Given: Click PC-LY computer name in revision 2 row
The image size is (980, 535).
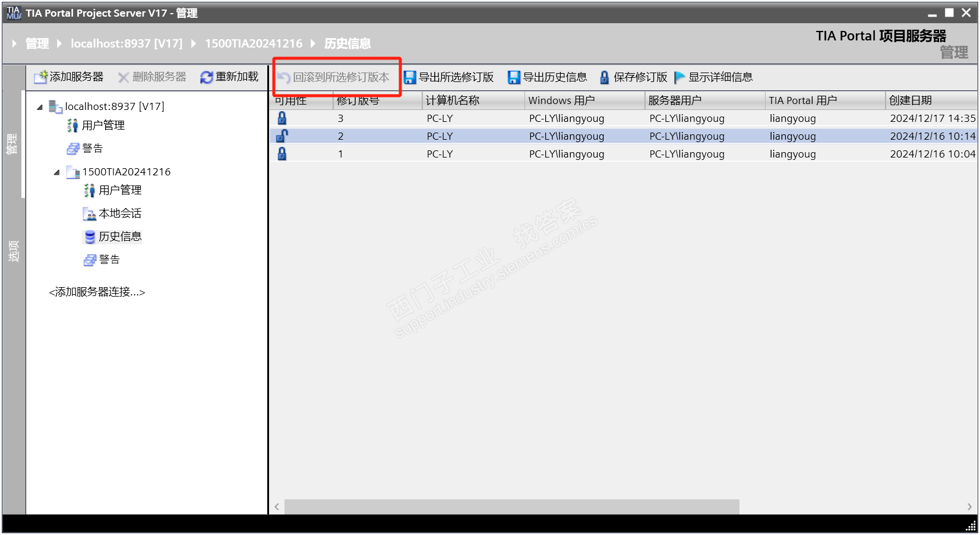Looking at the screenshot, I should click(x=440, y=136).
